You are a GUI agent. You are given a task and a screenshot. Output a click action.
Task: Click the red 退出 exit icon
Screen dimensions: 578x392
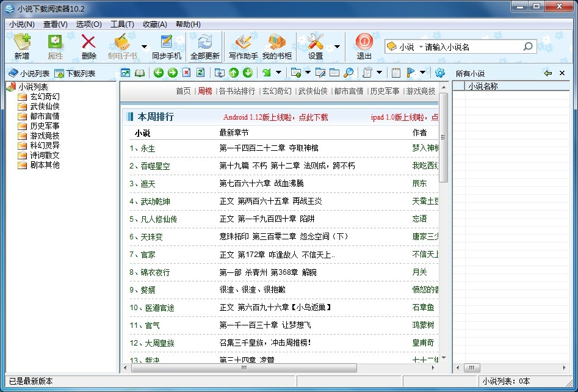[364, 46]
